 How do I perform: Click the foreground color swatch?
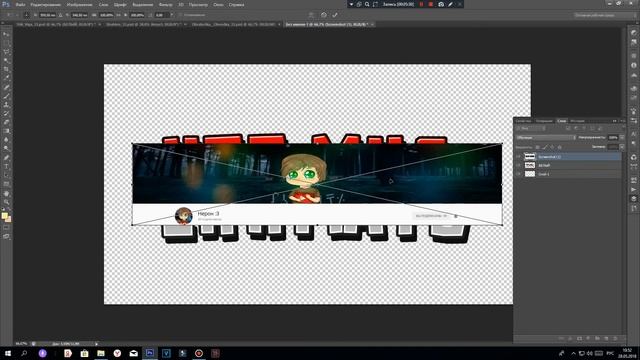coord(4,216)
